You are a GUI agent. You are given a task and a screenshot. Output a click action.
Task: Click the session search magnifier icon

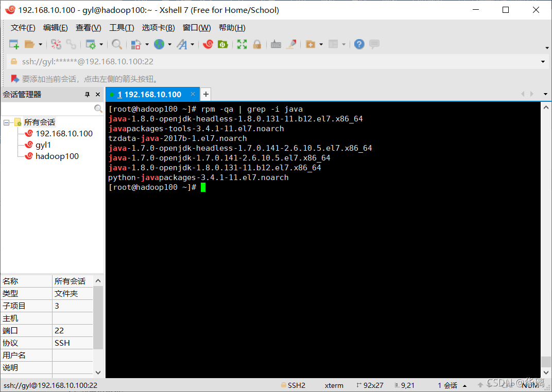tap(98, 109)
